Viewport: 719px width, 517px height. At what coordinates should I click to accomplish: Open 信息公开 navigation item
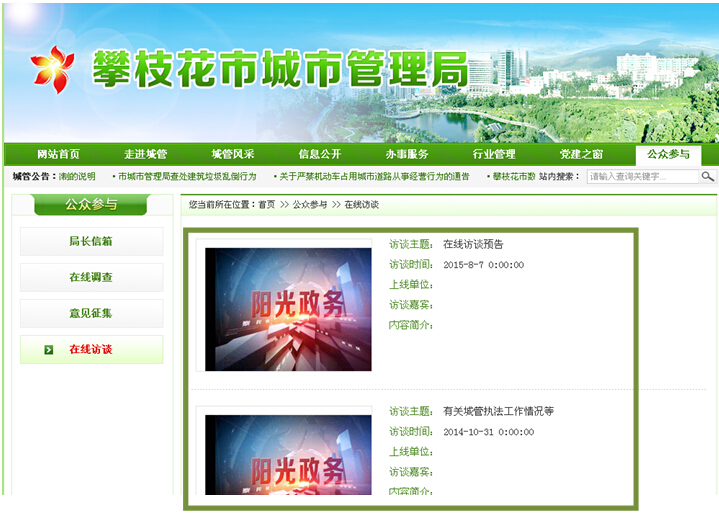tap(319, 154)
